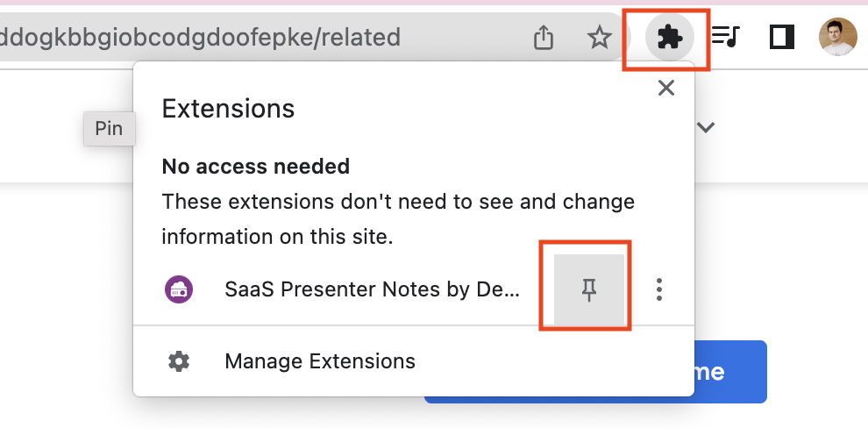
Task: Click the SaaS Presenter Notes purple icon
Action: click(179, 289)
